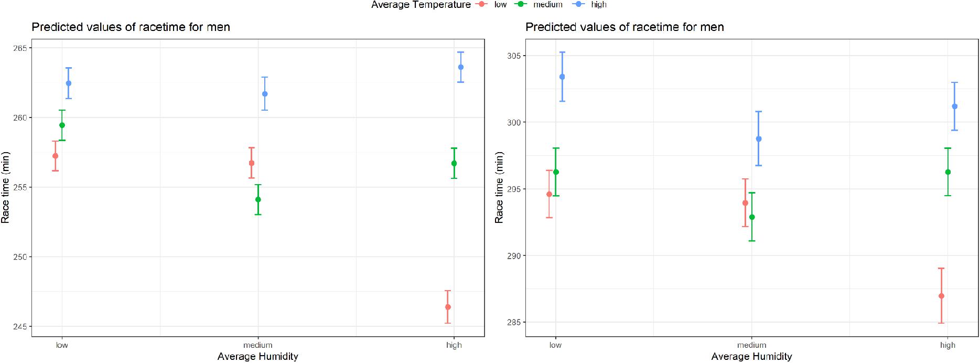Click the red point at high humidity, left chart
This screenshot has width=980, height=363.
[448, 307]
